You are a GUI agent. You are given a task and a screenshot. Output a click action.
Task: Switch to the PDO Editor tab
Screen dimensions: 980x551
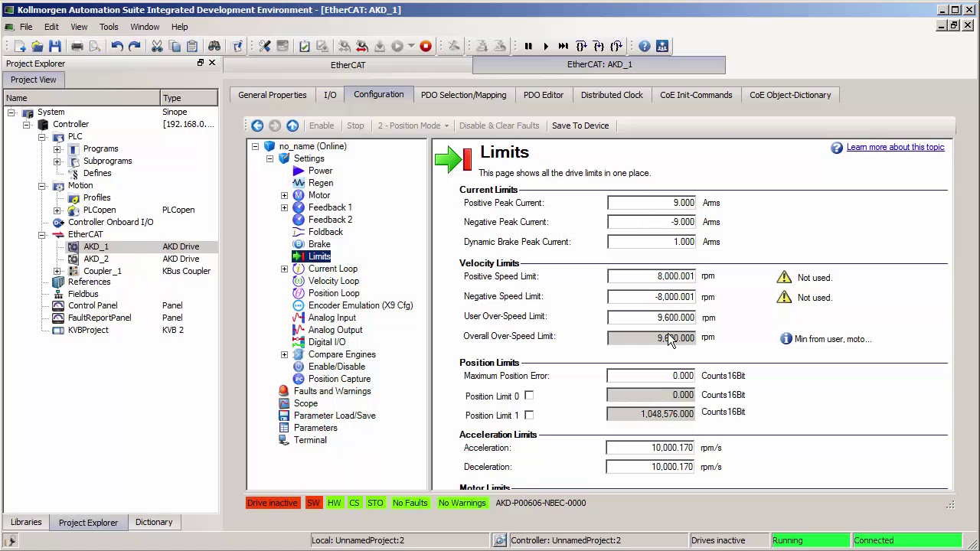coord(544,95)
